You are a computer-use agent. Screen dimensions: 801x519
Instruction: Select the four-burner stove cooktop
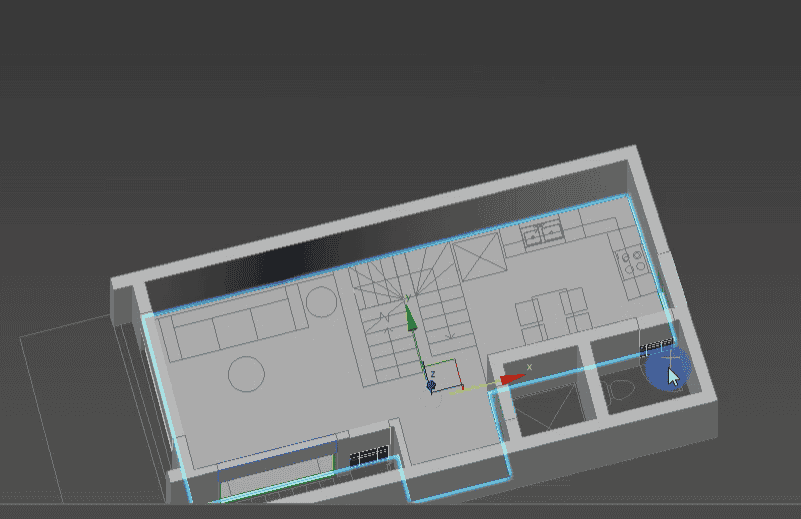point(631,263)
